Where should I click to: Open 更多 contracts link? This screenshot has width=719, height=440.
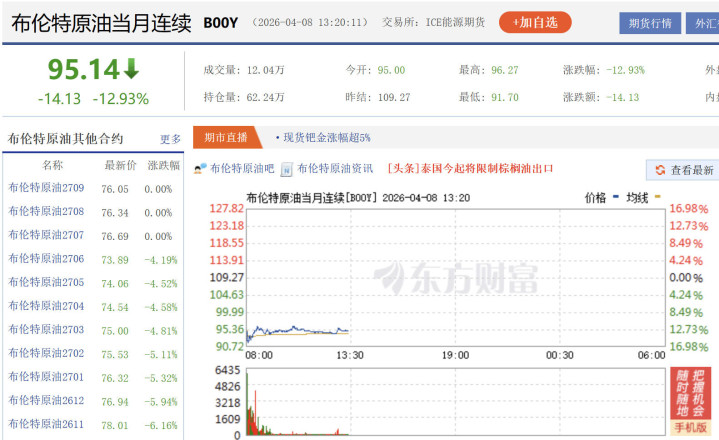[x=170, y=139]
